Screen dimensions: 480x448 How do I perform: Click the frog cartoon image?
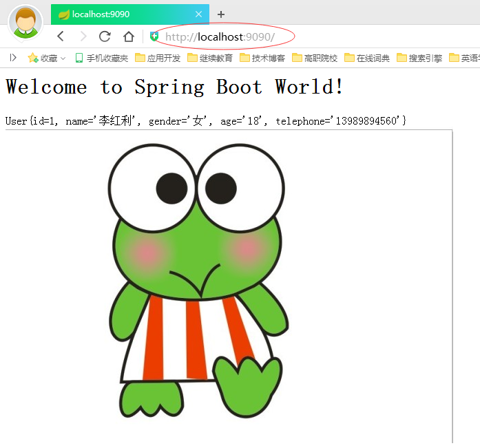(198, 280)
